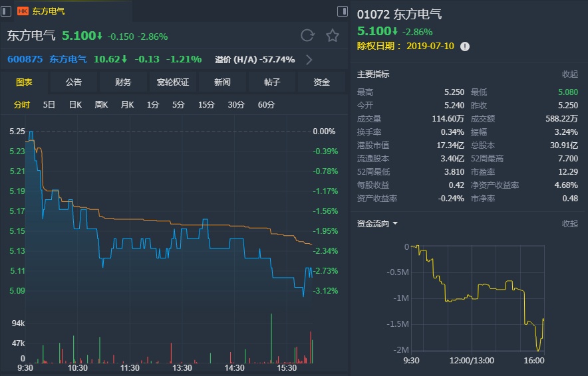Screen dimensions: 588x376
Task: Collapse the 资金流向 section
Action: [570, 224]
